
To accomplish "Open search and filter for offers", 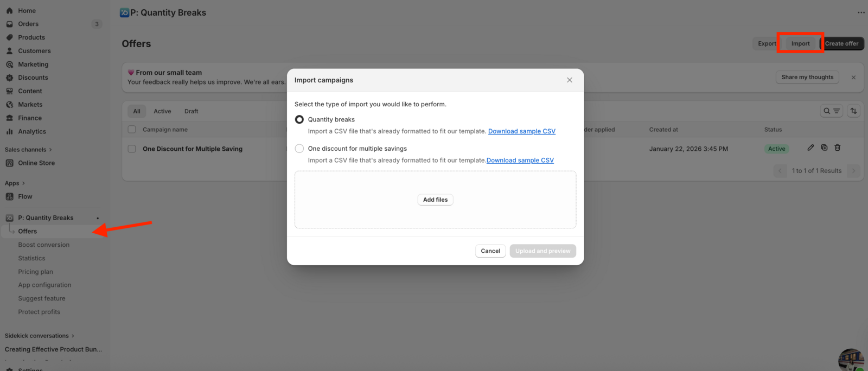I will tap(831, 111).
